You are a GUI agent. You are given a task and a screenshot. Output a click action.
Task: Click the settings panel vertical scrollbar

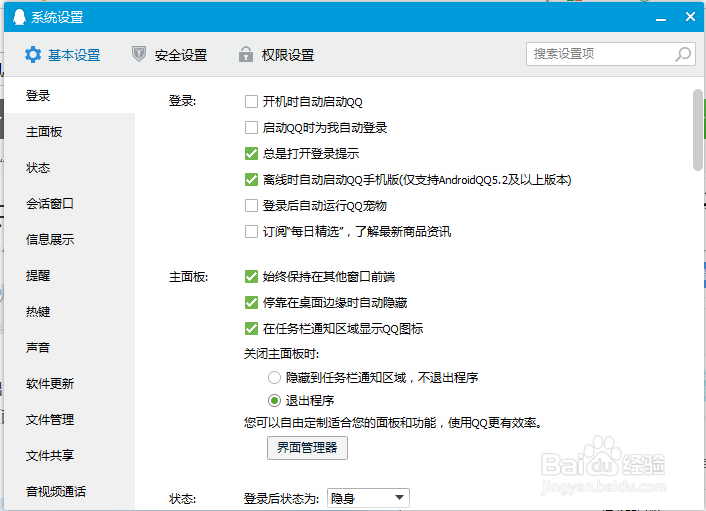pyautogui.click(x=697, y=130)
